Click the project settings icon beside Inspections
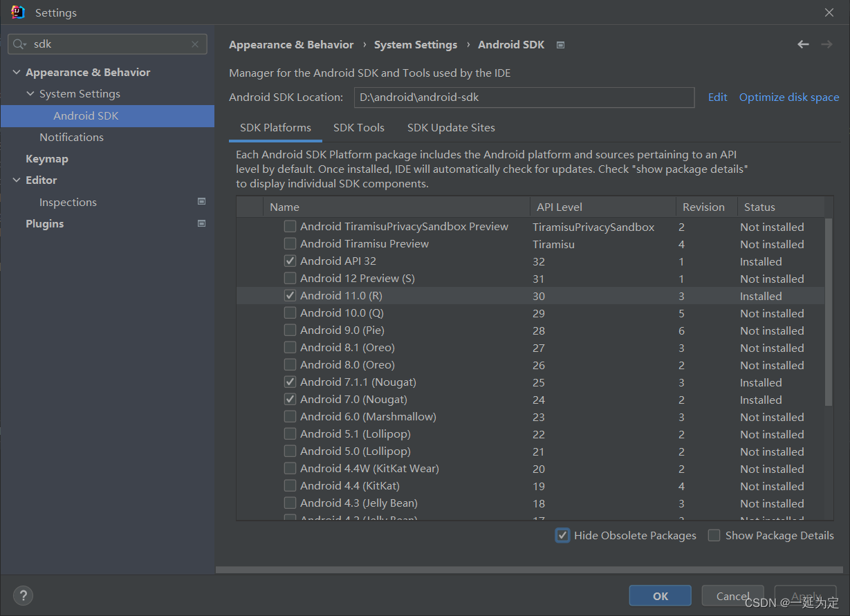 (201, 202)
